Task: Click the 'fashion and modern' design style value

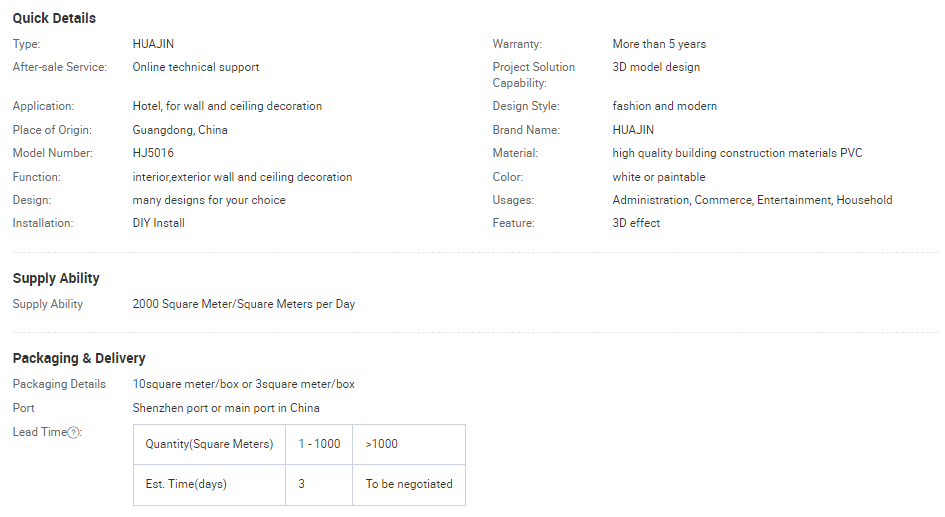Action: click(x=664, y=106)
